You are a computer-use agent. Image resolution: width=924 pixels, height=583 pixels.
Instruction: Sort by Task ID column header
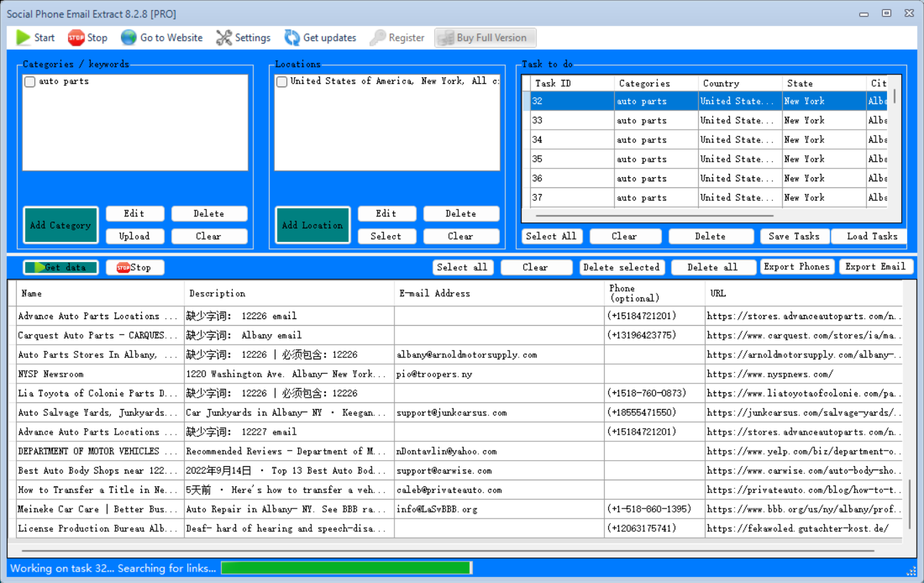tap(571, 83)
